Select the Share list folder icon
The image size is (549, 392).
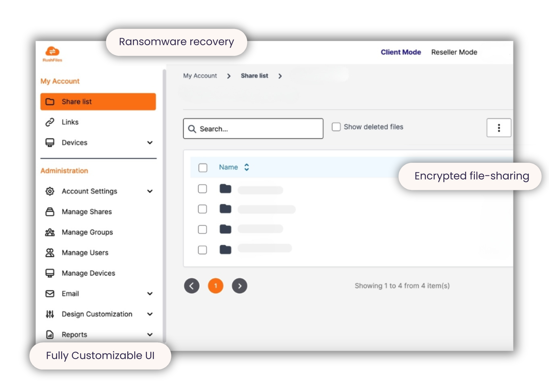tap(50, 102)
